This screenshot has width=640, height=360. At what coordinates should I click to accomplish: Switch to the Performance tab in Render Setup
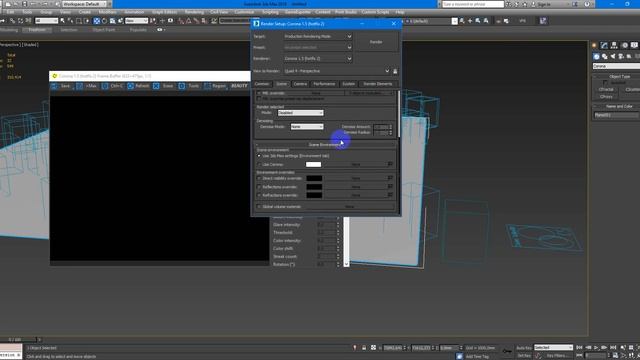(324, 84)
